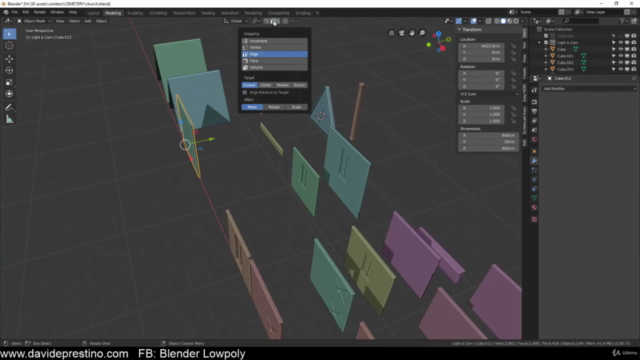This screenshot has width=640, height=360.
Task: Switch to the UV Editing workspace tab
Action: coord(158,13)
